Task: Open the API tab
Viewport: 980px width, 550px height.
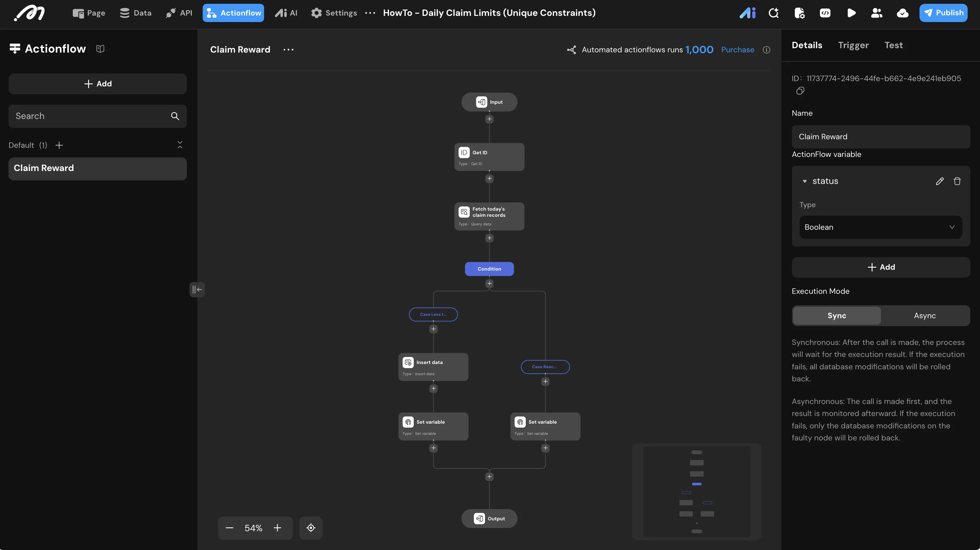Action: coord(179,13)
